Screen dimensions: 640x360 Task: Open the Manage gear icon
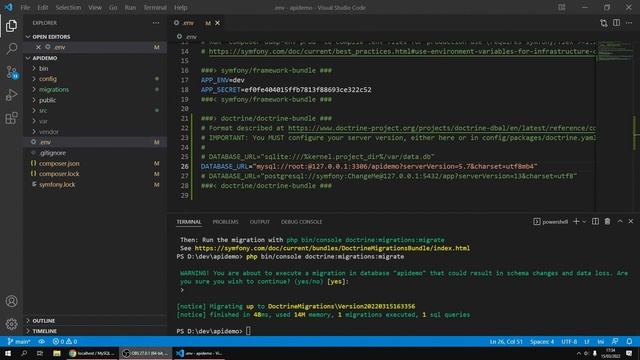point(11,324)
